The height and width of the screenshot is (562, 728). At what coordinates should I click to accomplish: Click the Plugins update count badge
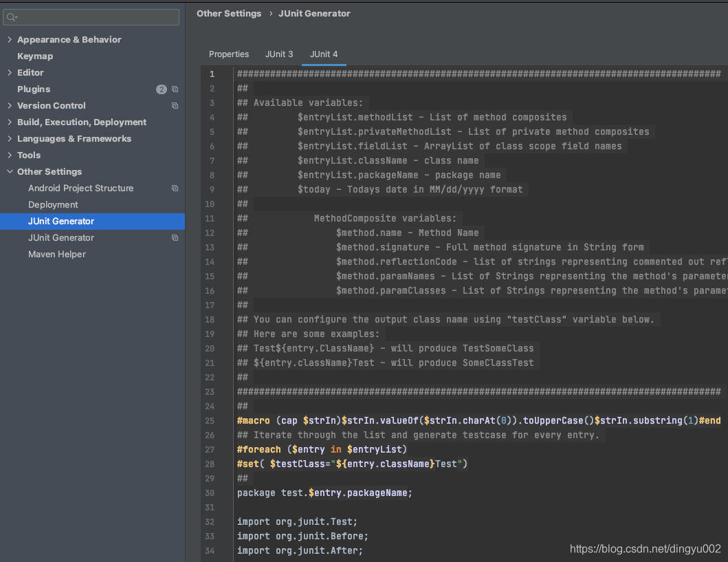[x=161, y=89]
